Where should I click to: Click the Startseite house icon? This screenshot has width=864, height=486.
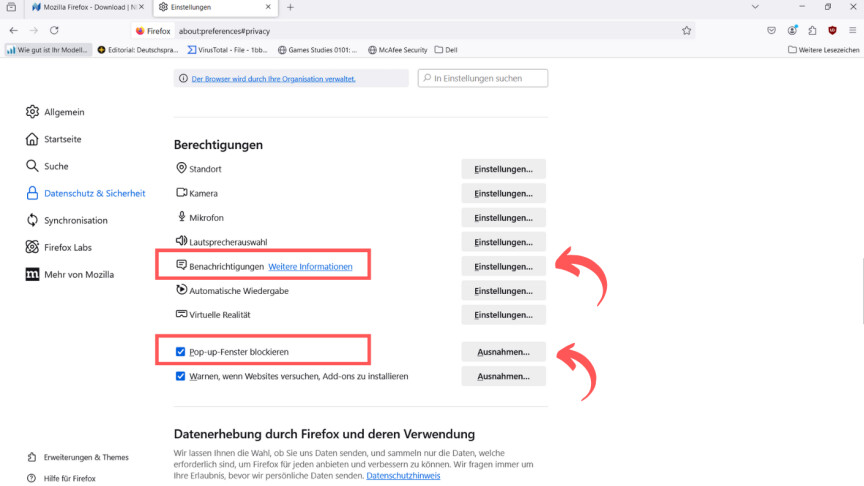(x=32, y=139)
